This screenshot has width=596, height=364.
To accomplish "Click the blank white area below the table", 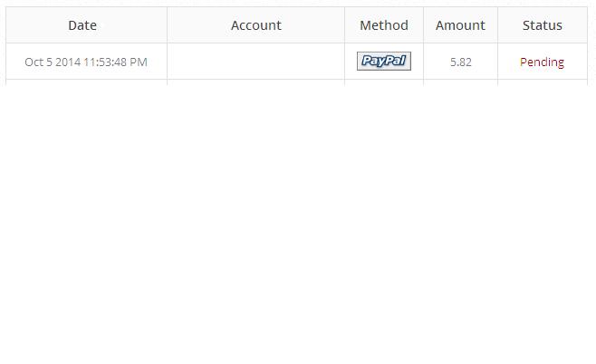I will pos(298,226).
